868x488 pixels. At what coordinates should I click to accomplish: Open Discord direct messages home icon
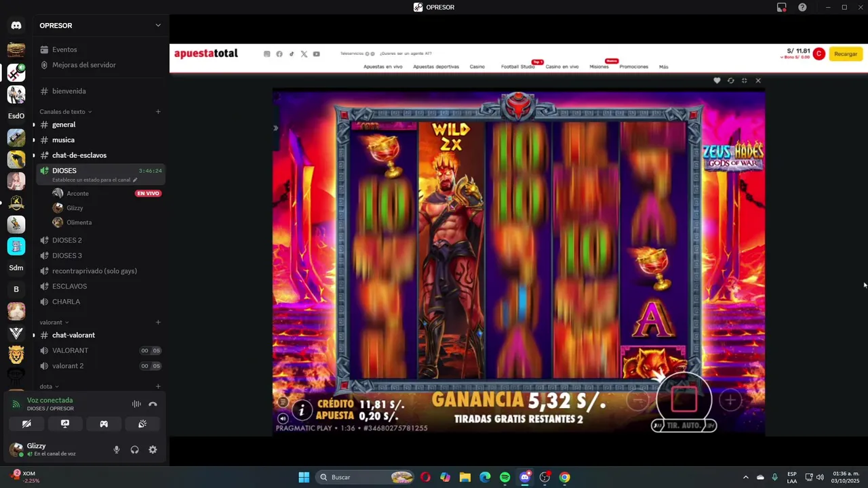click(16, 26)
